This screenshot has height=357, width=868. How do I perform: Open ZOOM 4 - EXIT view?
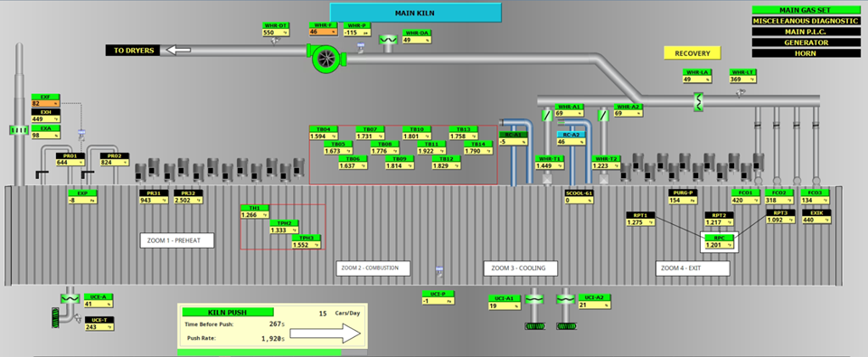693,268
